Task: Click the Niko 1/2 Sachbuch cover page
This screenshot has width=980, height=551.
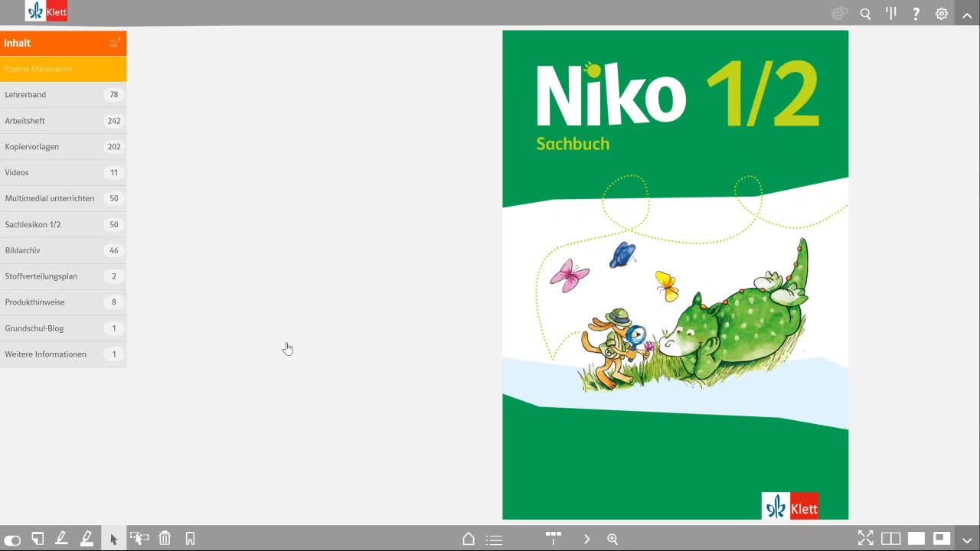Action: pos(675,275)
